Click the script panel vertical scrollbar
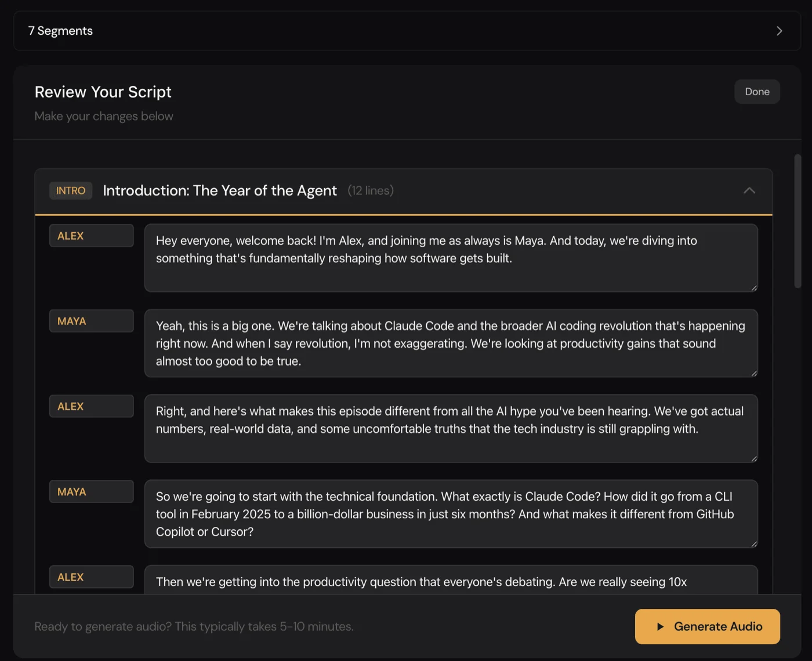This screenshot has height=661, width=812. click(x=797, y=221)
